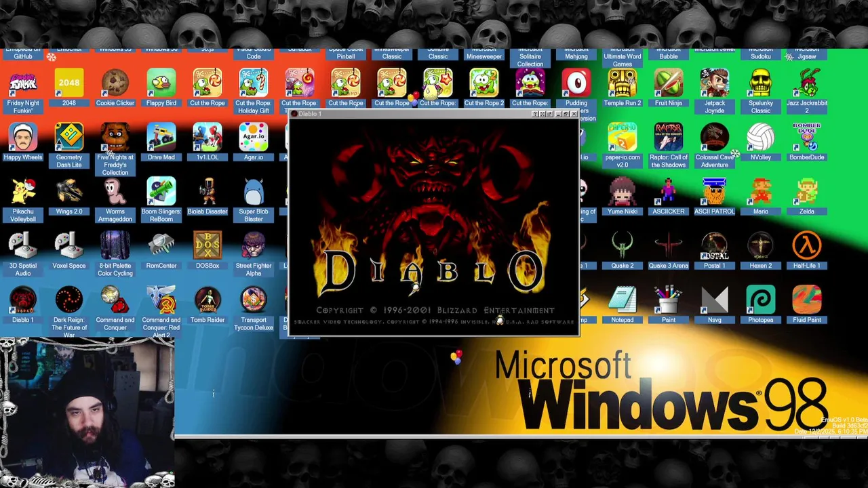The width and height of the screenshot is (868, 488).
Task: Open the Wings 2.0 icon
Action: [69, 192]
